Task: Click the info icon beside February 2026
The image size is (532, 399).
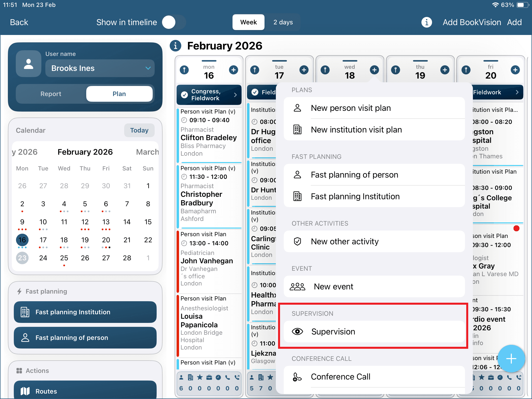Action: (x=175, y=46)
